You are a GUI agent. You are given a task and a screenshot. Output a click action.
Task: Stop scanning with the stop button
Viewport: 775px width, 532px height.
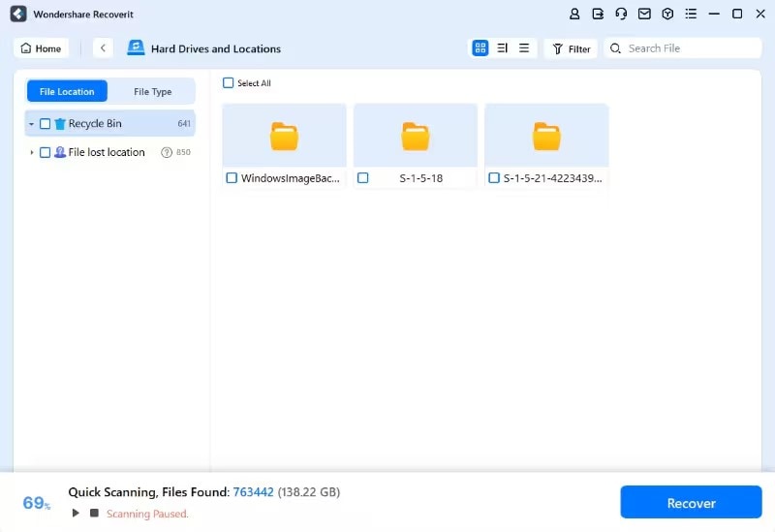click(x=94, y=513)
